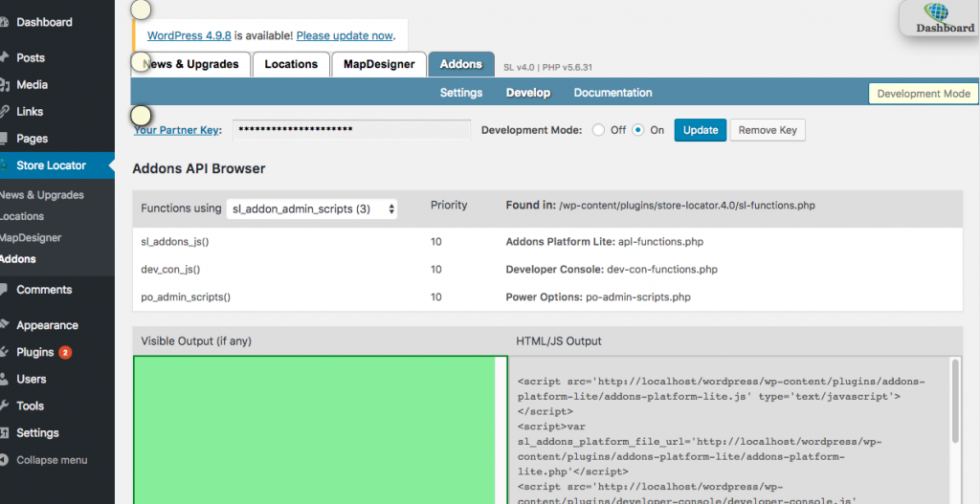Click the HTML/JS Output scrollbar

point(955,402)
